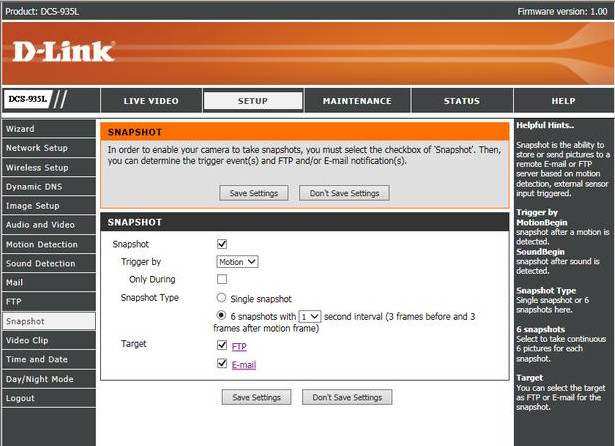Viewport: 615px width, 446px height.
Task: Select the Single snapshot radio button
Action: [x=221, y=298]
